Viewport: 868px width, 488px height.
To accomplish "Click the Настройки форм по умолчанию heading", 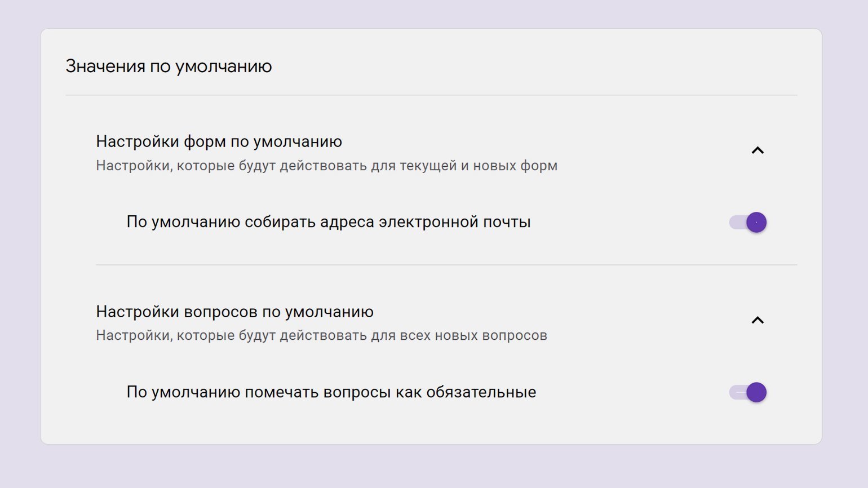I will (219, 141).
